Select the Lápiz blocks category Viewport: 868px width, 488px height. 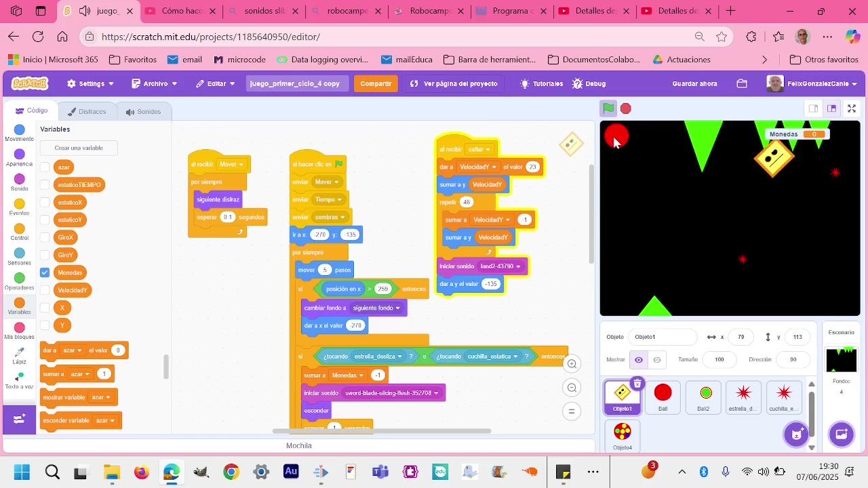click(19, 356)
